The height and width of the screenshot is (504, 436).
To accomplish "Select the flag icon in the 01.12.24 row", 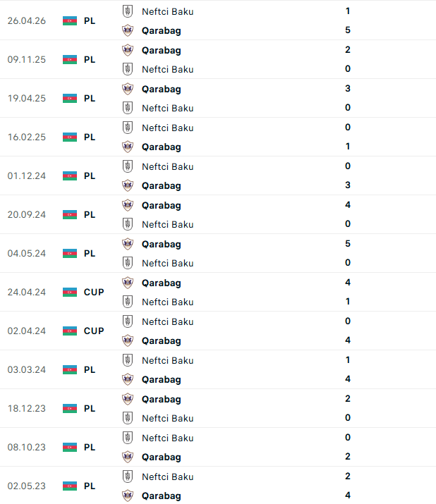I will [69, 176].
